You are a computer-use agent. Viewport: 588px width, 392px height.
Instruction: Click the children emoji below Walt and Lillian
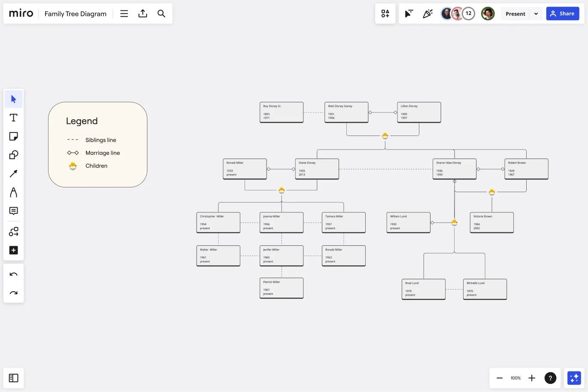385,136
